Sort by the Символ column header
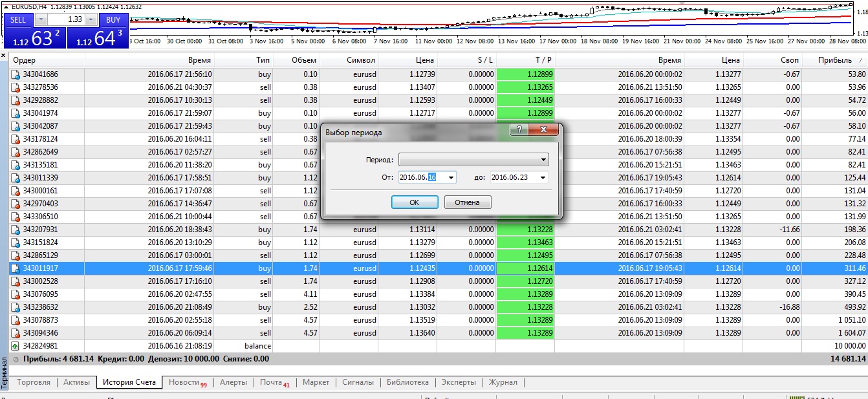 349,60
